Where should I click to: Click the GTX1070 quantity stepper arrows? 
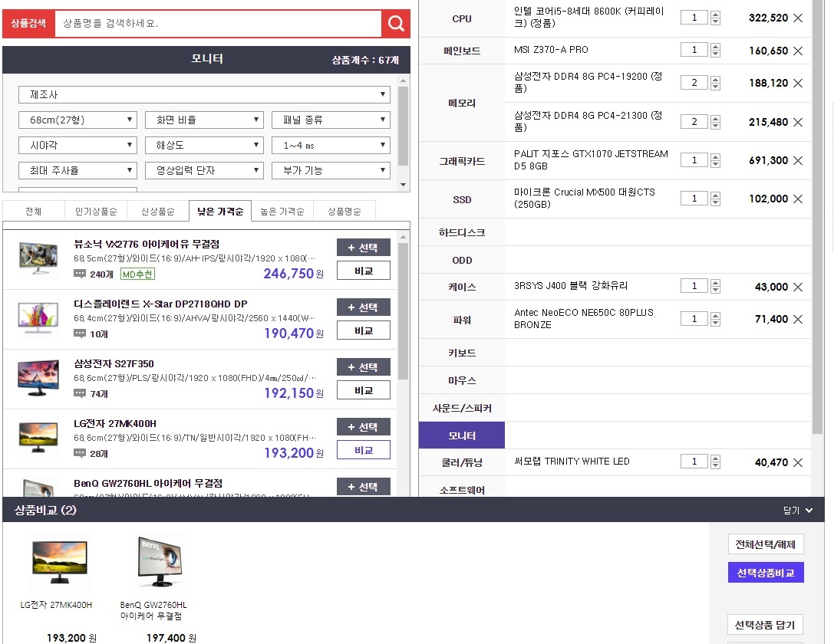tap(715, 160)
